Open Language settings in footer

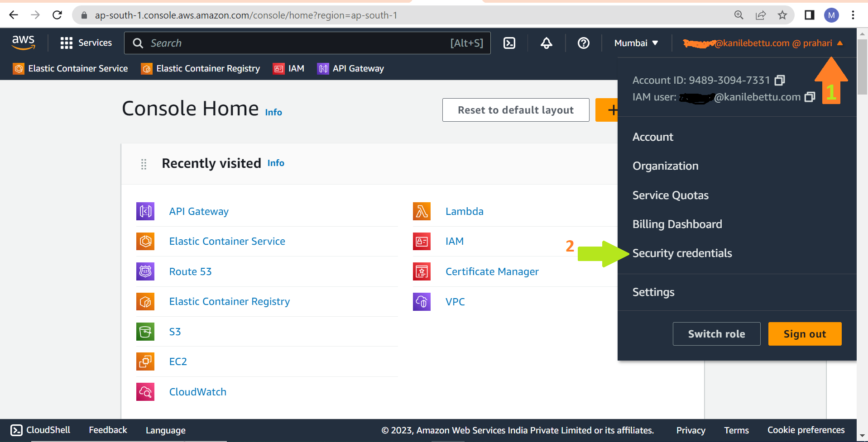(165, 430)
